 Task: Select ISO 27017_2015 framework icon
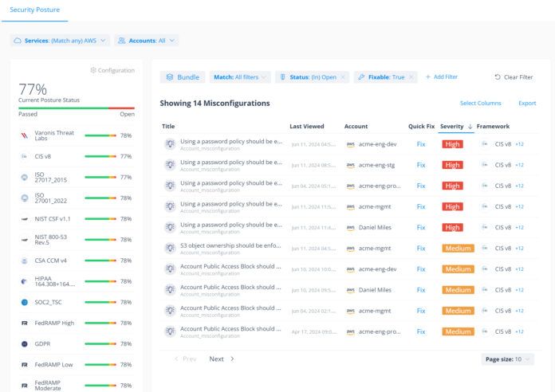[x=25, y=177]
